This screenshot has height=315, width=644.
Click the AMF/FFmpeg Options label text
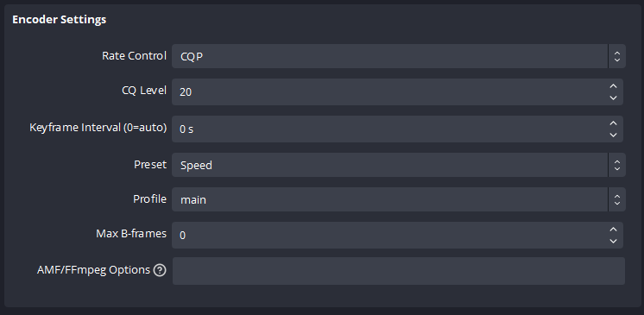pyautogui.click(x=93, y=270)
